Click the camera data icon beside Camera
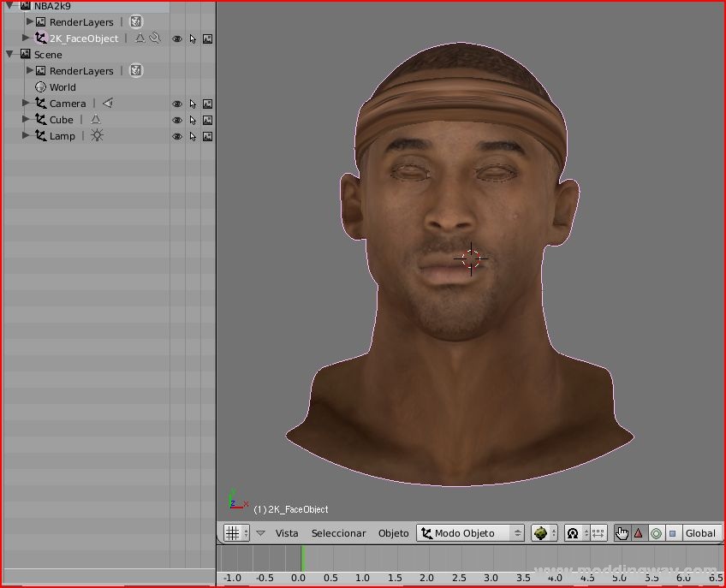The image size is (726, 588). [x=107, y=104]
